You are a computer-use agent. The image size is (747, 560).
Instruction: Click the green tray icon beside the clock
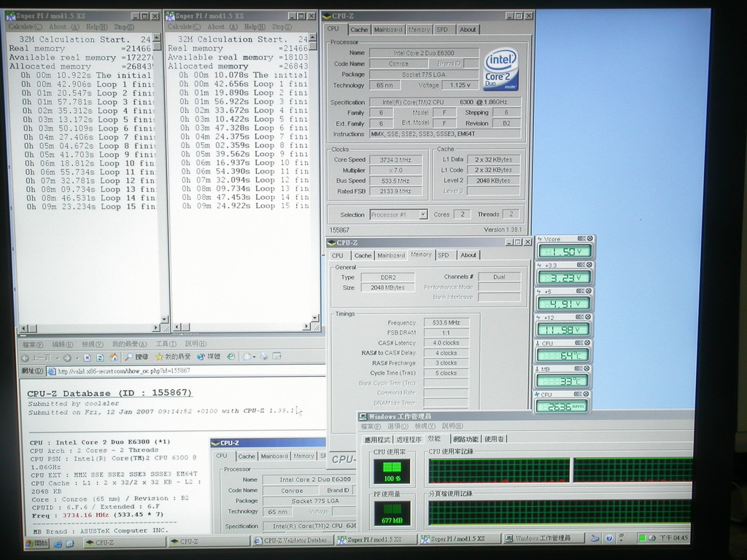coord(642,538)
